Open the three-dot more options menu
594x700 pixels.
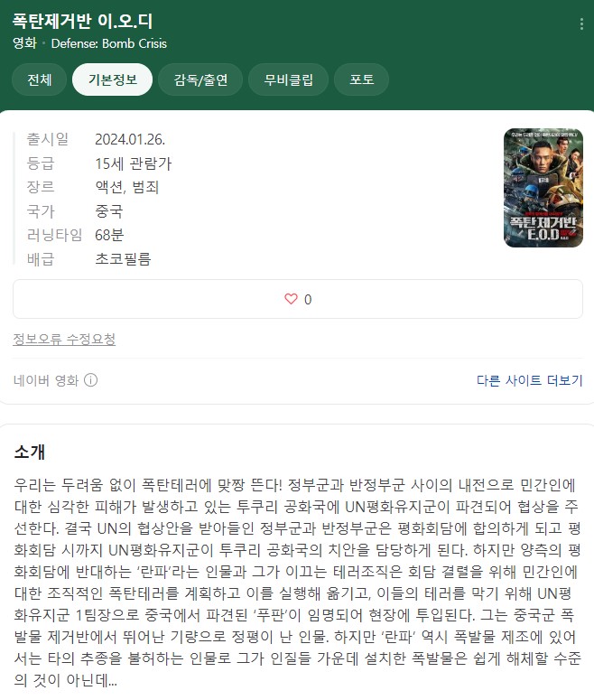581,23
